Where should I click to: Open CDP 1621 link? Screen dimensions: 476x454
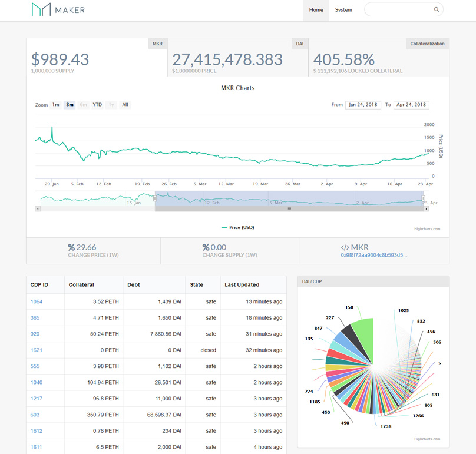pos(36,350)
